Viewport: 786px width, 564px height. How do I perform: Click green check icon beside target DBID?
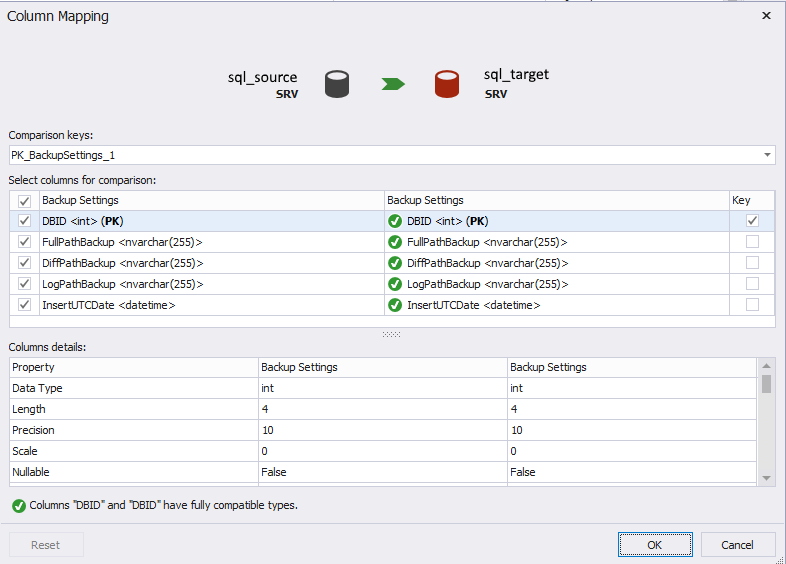pyautogui.click(x=395, y=221)
